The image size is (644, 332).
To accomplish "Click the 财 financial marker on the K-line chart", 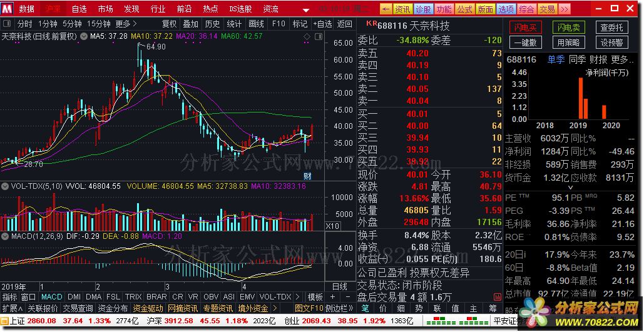I will click(x=307, y=176).
